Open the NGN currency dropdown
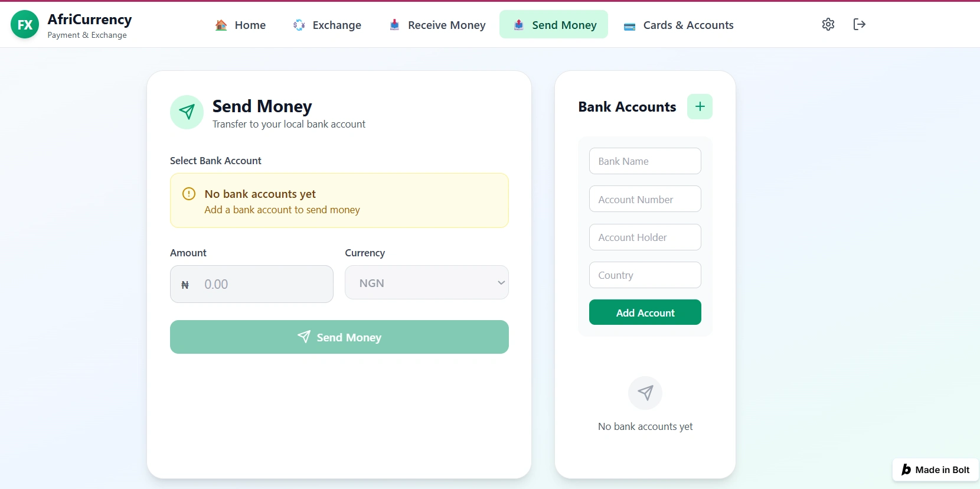980x489 pixels. point(426,283)
